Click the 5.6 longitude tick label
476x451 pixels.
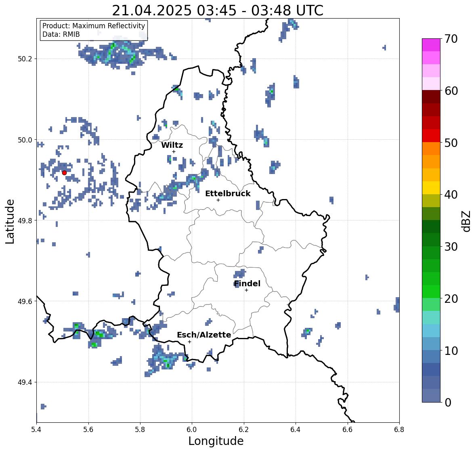point(88,429)
